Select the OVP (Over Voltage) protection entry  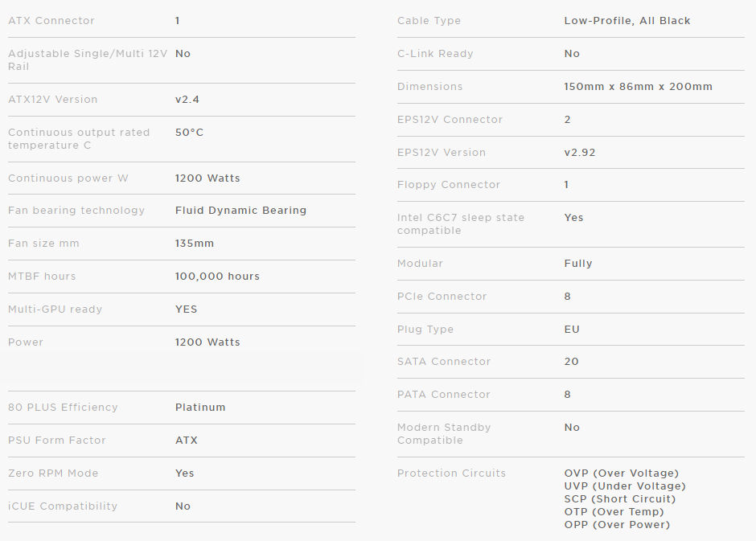pyautogui.click(x=622, y=473)
